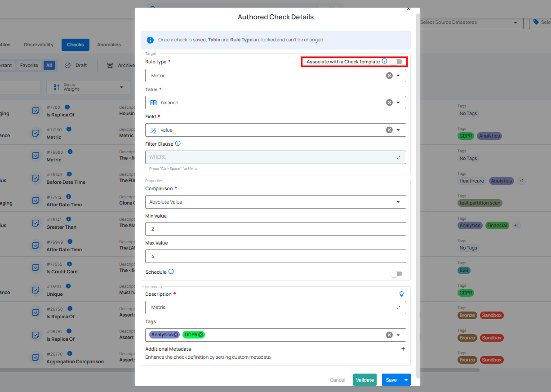Click check icon for #75911 Unique
Image resolution: width=551 pixels, height=392 pixels.
coord(36,290)
